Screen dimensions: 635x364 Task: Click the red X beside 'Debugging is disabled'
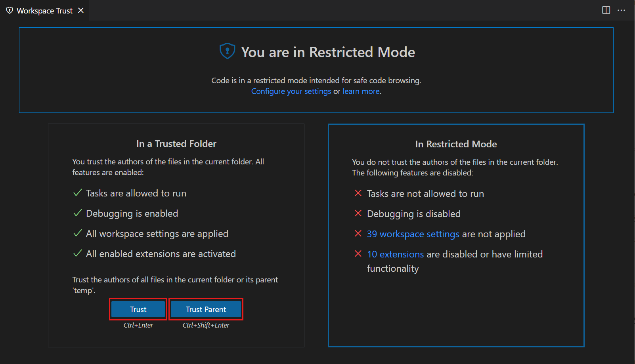tap(358, 213)
